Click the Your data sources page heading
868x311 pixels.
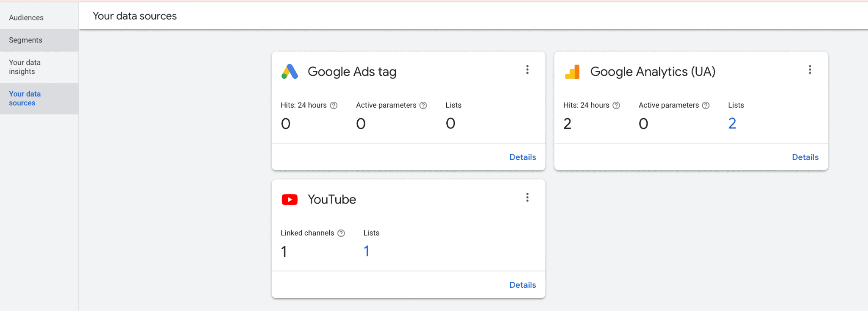pyautogui.click(x=135, y=16)
